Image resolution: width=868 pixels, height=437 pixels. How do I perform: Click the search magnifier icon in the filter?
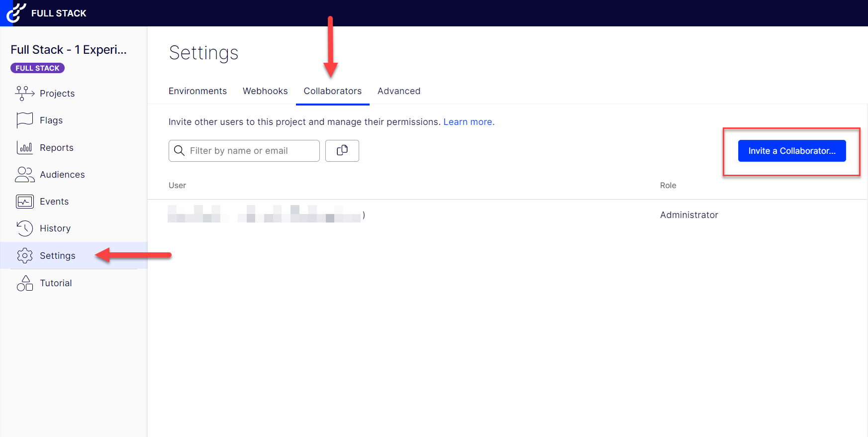click(x=179, y=150)
